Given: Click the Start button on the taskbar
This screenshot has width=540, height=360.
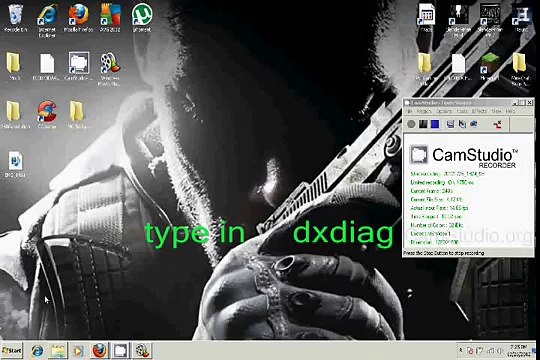Looking at the screenshot, I should pyautogui.click(x=12, y=351).
